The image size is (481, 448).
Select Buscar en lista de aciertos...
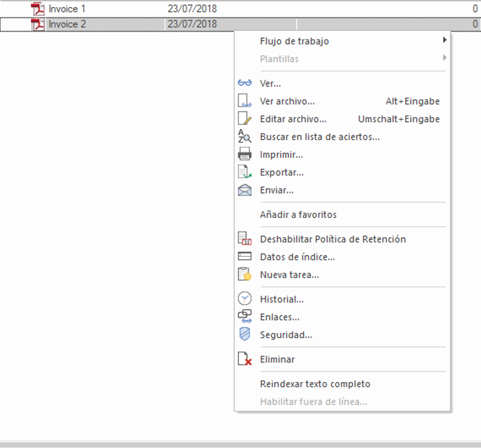pos(342,136)
